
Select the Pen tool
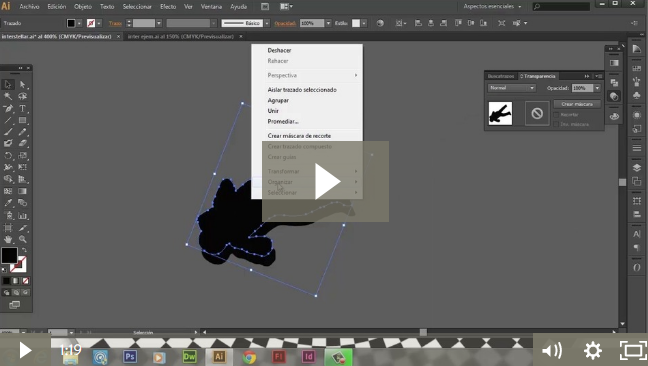click(8, 109)
